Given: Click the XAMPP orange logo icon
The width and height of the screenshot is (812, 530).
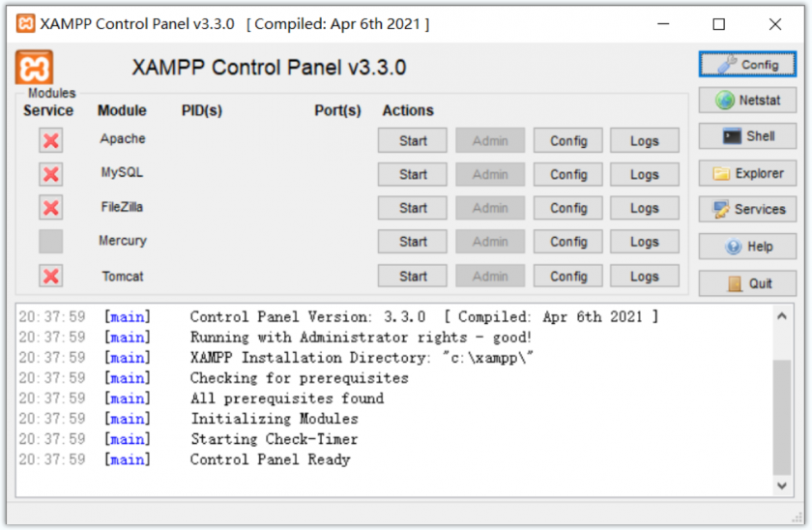Looking at the screenshot, I should [34, 68].
